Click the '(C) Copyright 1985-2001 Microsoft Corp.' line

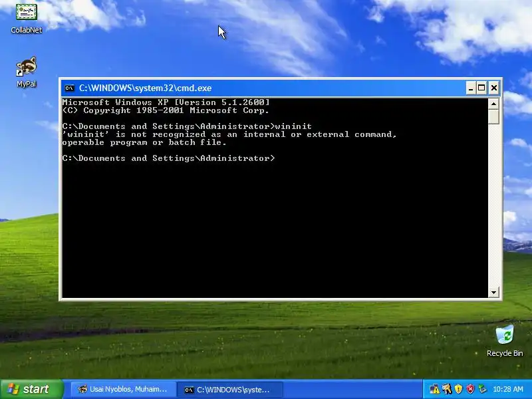[x=166, y=110]
